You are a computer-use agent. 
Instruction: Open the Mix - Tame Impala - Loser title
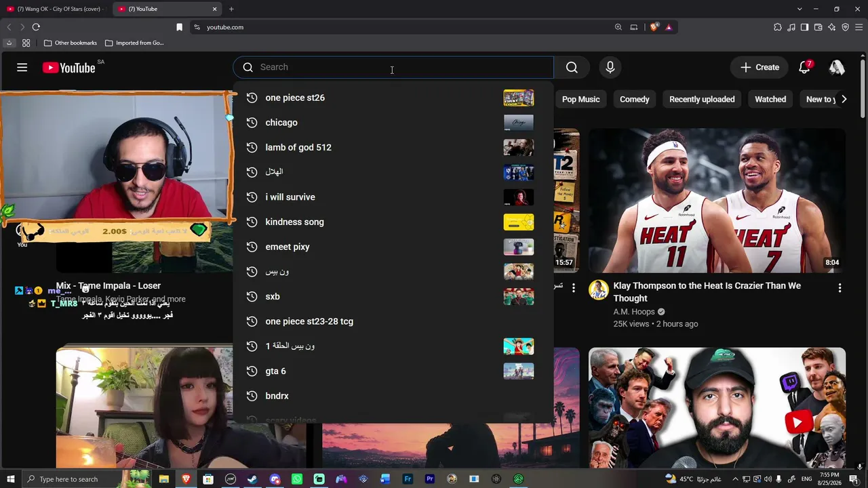pyautogui.click(x=108, y=285)
